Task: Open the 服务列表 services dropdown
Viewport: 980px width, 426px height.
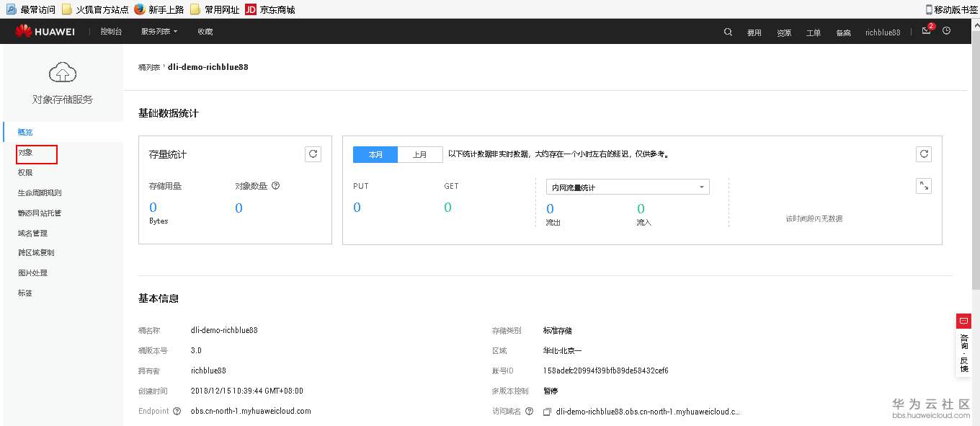Action: pyautogui.click(x=157, y=31)
